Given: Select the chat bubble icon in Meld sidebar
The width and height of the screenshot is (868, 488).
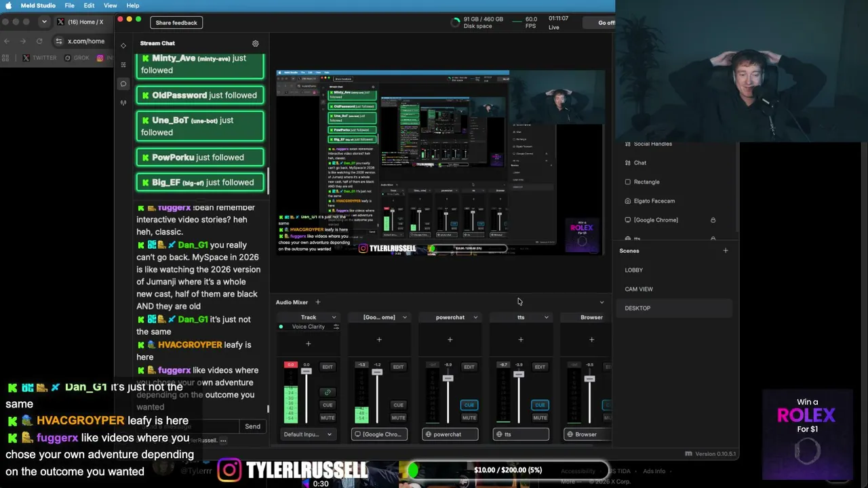Looking at the screenshot, I should 123,84.
